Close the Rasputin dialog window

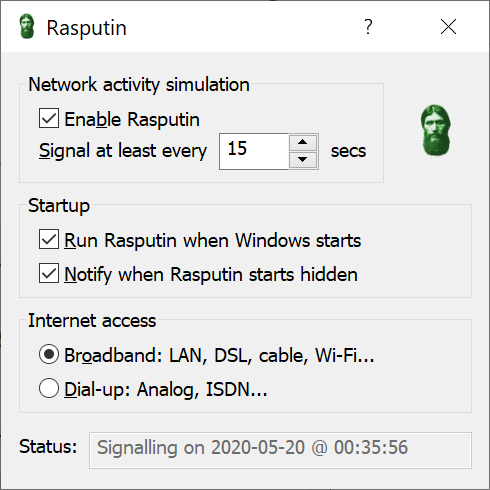[x=448, y=27]
